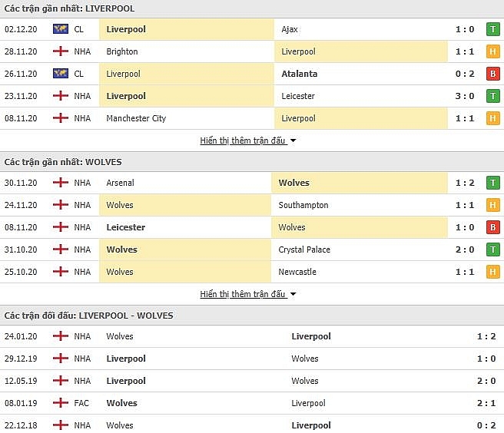Click Champions League flag on 26.11.20 row

(x=61, y=73)
